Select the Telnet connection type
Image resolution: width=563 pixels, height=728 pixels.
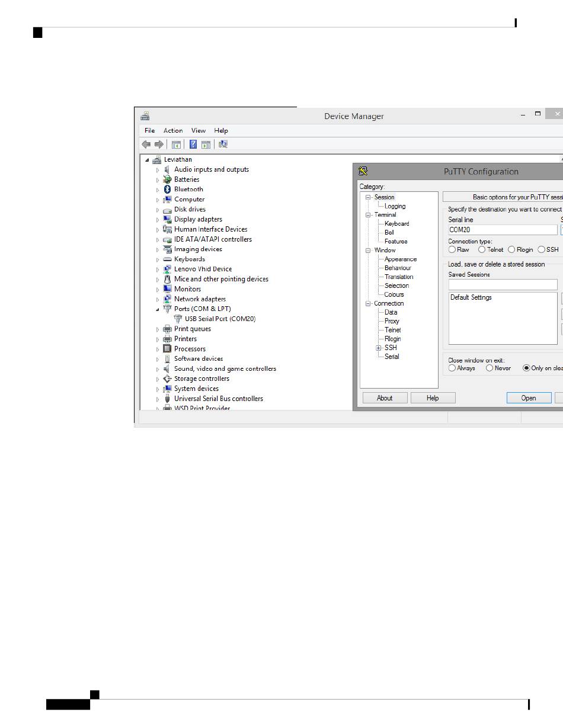pos(482,249)
